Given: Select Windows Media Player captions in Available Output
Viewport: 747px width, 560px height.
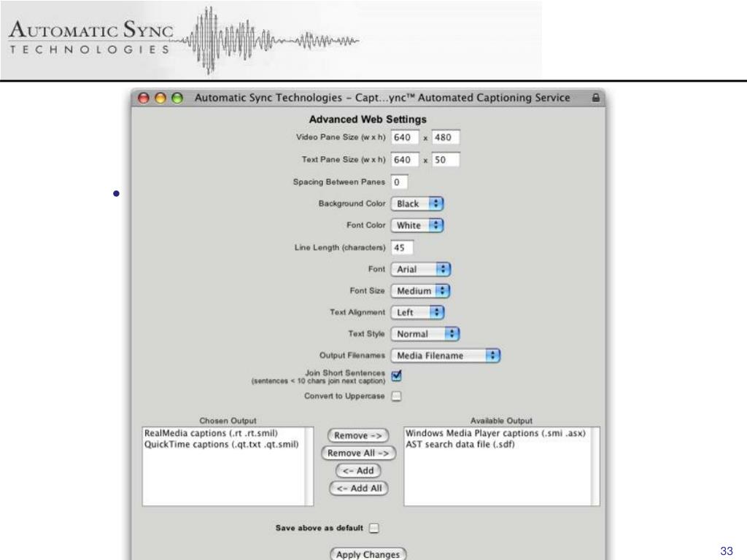Looking at the screenshot, I should point(495,433).
